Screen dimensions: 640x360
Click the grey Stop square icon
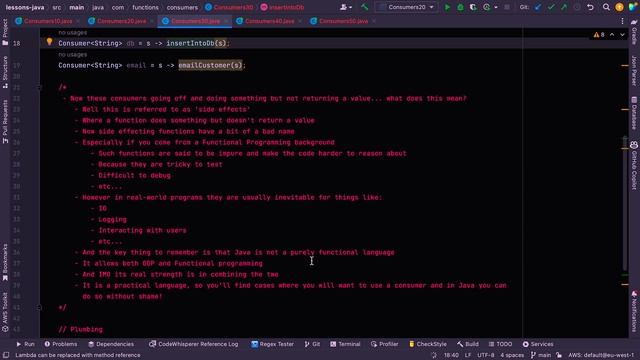click(507, 7)
